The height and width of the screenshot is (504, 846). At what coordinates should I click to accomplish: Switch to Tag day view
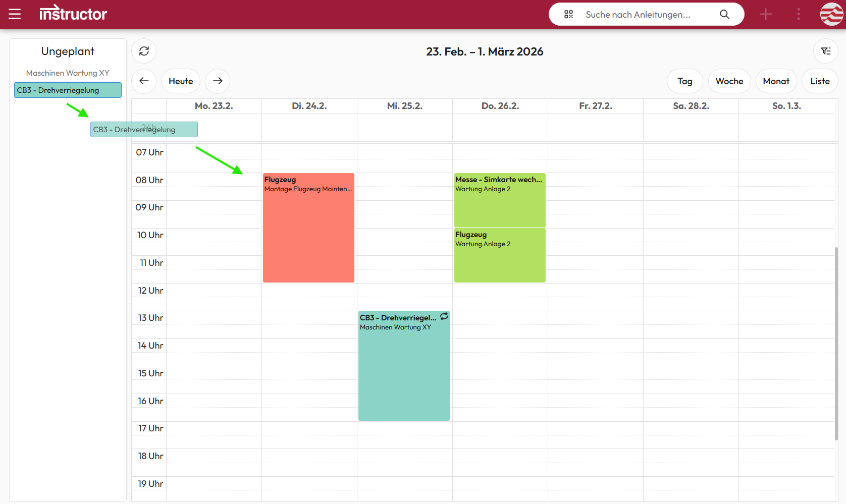pos(684,81)
